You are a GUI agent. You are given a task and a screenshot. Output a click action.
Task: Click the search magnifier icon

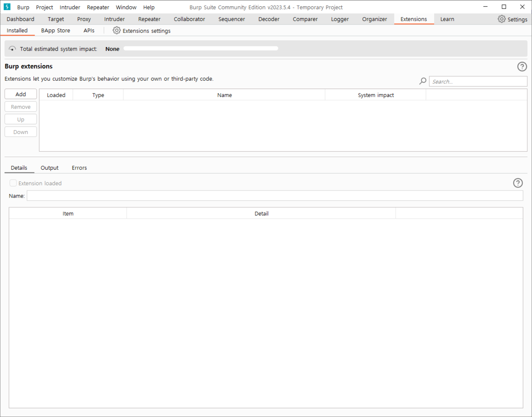423,81
